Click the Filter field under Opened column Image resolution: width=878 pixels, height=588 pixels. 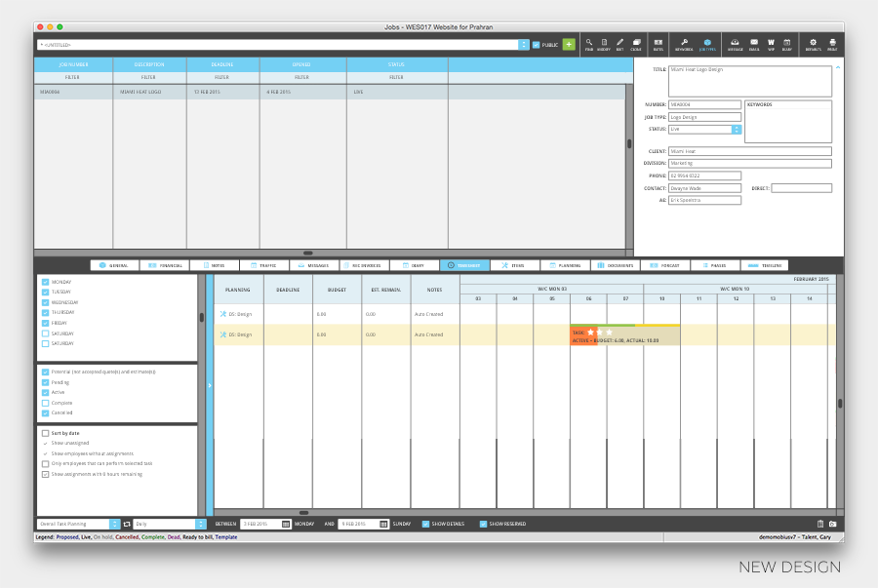(302, 77)
